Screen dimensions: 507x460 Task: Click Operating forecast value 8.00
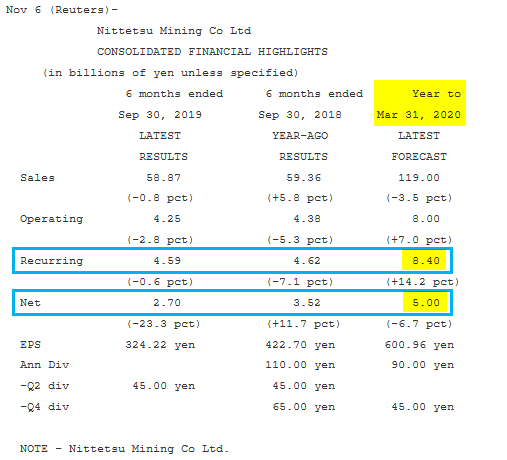pos(426,219)
